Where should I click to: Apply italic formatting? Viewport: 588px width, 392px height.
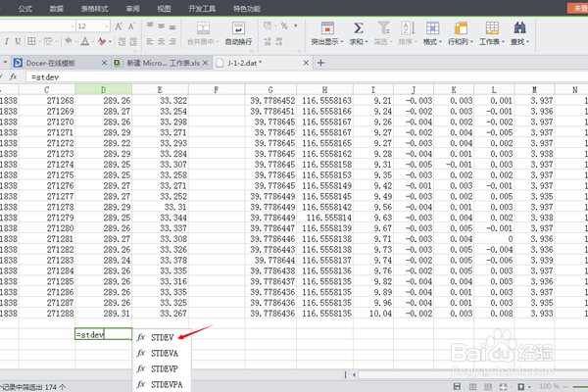point(7,41)
